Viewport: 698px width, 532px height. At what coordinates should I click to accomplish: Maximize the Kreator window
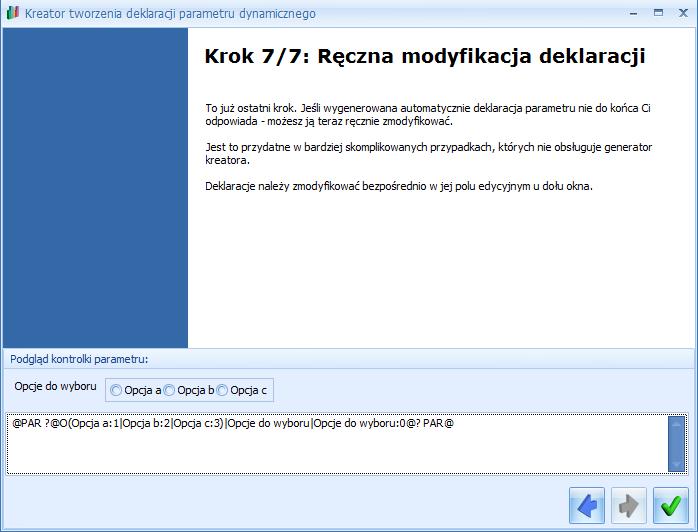point(658,13)
